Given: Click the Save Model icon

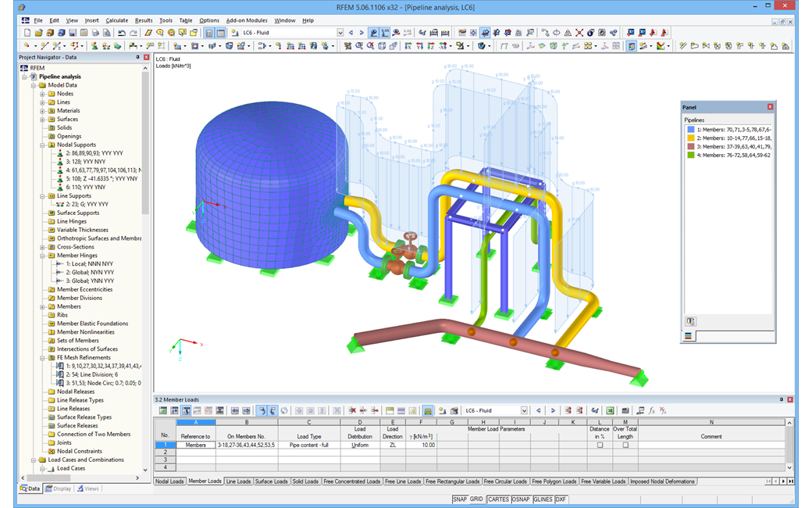Looking at the screenshot, I should click(73, 32).
